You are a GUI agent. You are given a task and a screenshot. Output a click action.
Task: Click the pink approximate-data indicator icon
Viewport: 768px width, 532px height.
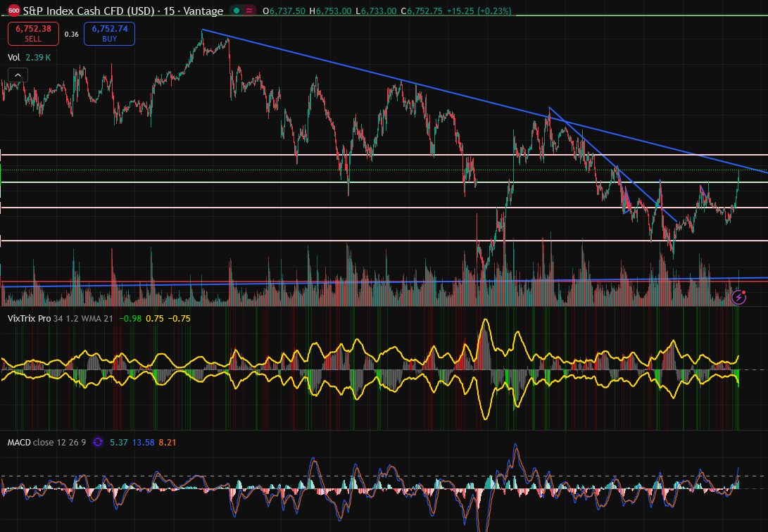coord(251,11)
